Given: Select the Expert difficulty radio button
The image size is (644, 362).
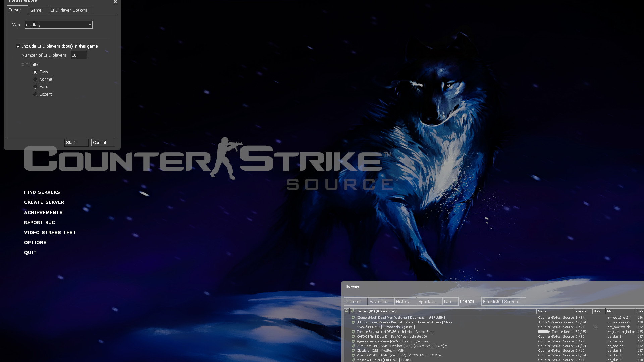Looking at the screenshot, I should [x=35, y=94].
